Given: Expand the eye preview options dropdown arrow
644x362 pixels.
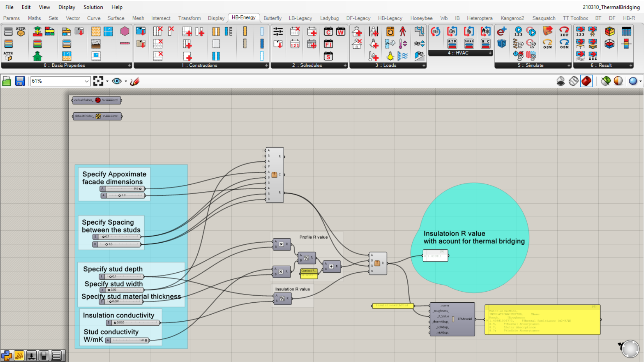Looking at the screenshot, I should (x=126, y=82).
